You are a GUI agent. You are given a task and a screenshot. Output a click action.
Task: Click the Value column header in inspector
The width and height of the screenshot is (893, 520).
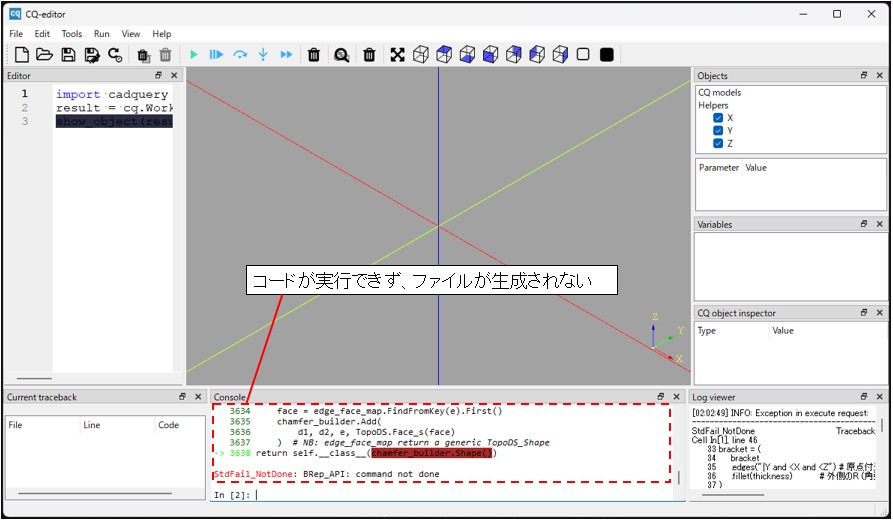click(783, 331)
